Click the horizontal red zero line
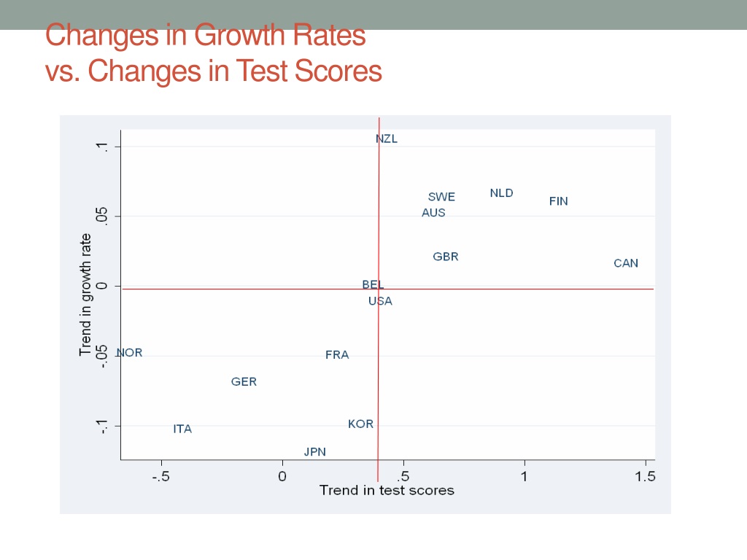The image size is (747, 560). pyautogui.click(x=388, y=289)
